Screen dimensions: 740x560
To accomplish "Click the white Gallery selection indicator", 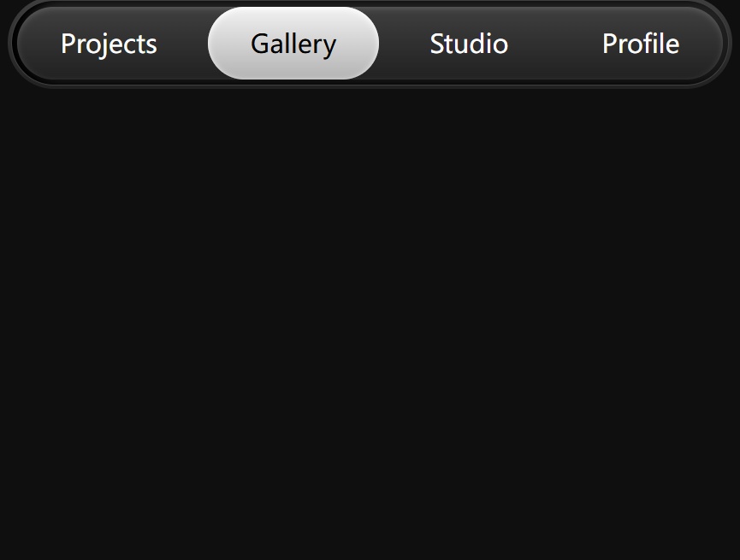I will coord(293,44).
